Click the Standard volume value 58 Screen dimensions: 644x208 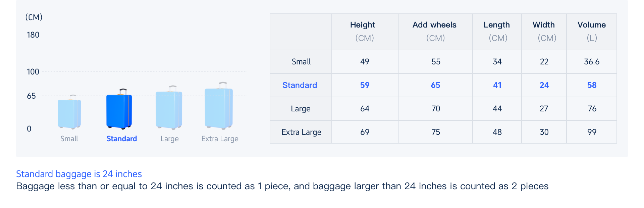coord(592,85)
